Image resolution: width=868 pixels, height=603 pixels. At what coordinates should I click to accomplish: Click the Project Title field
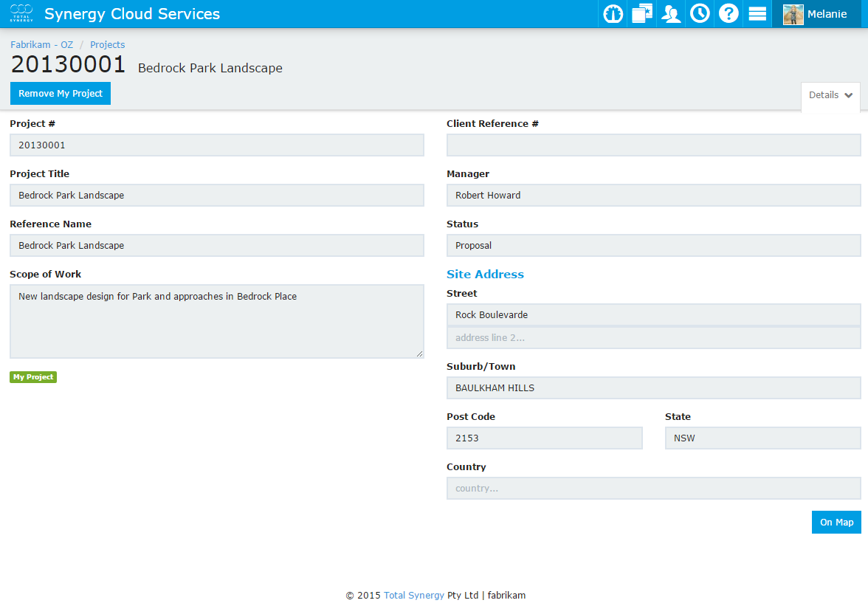[x=217, y=196]
